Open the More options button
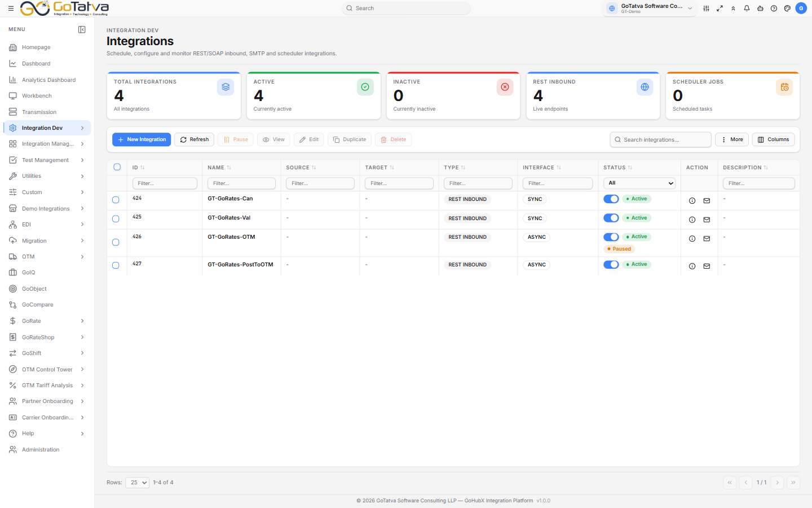 point(732,139)
